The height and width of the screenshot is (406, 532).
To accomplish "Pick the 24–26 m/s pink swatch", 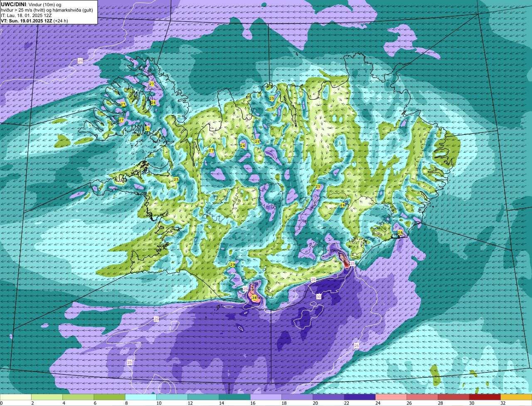I will [391, 397].
